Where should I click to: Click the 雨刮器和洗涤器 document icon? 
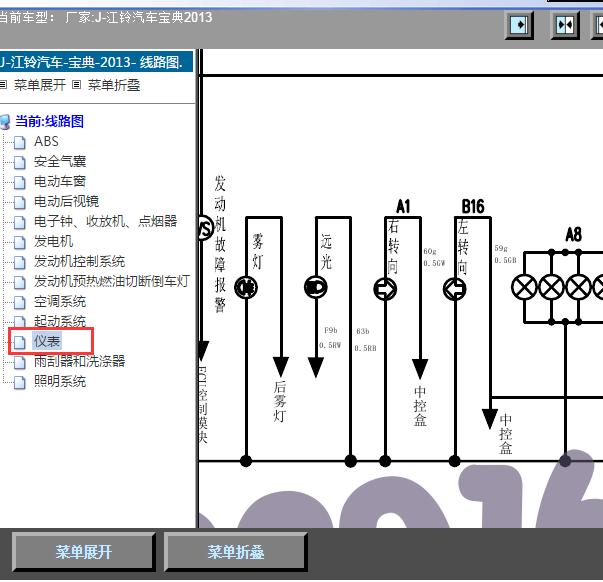pos(20,362)
